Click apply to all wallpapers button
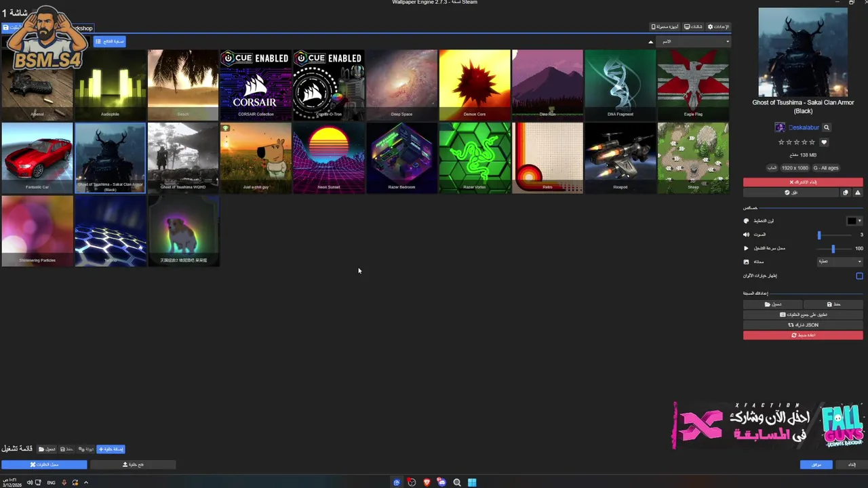Image resolution: width=868 pixels, height=488 pixels. pyautogui.click(x=803, y=314)
